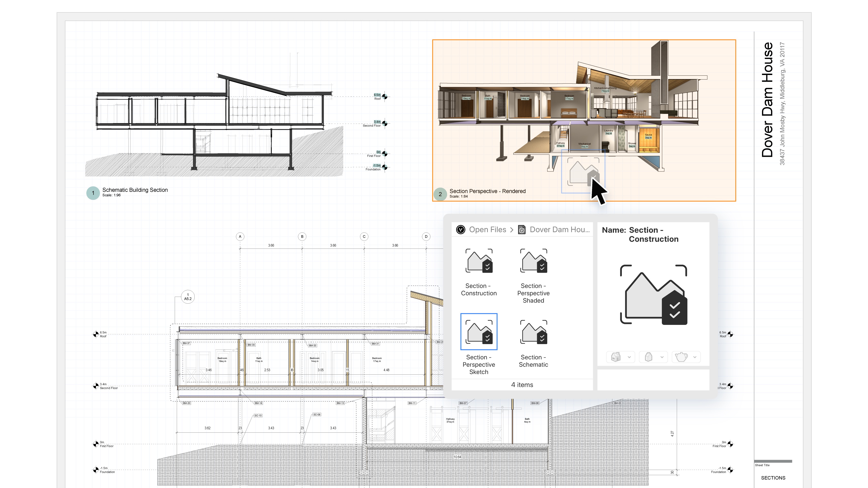Select the Section - Perspective Shaded viewport icon
This screenshot has height=488, width=868.
(x=533, y=261)
